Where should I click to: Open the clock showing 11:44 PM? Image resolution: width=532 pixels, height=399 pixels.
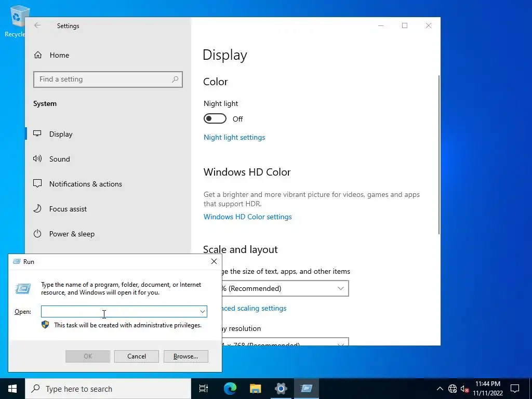[487, 389]
